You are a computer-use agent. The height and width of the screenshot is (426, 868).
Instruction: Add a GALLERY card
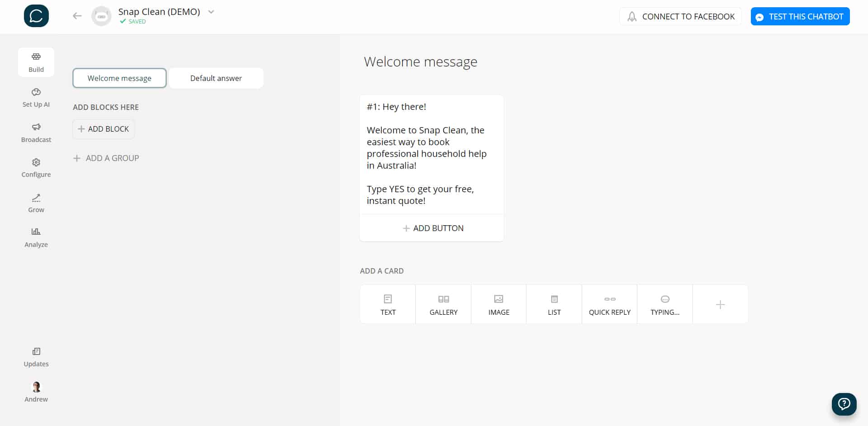[443, 304]
